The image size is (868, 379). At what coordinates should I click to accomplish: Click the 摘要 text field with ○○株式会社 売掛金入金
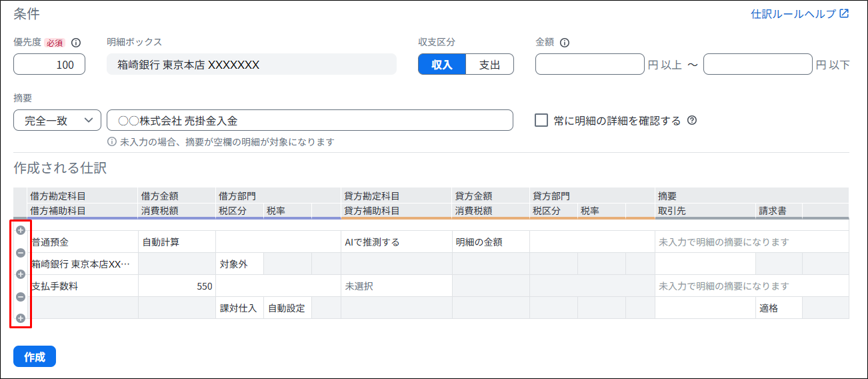pos(309,121)
